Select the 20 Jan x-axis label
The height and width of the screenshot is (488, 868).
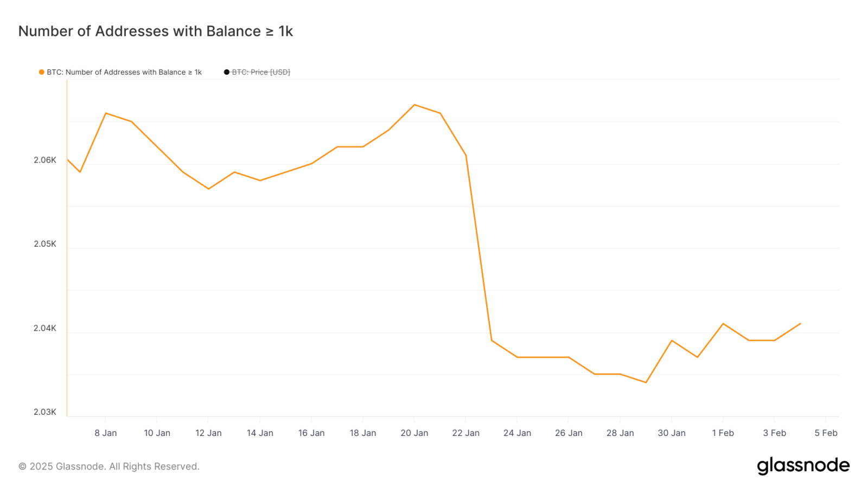point(414,433)
